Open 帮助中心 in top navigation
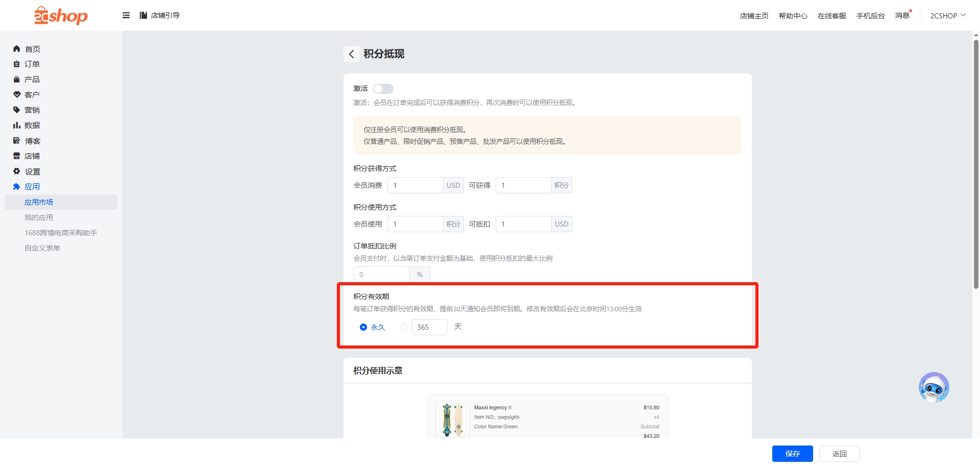 [793, 16]
